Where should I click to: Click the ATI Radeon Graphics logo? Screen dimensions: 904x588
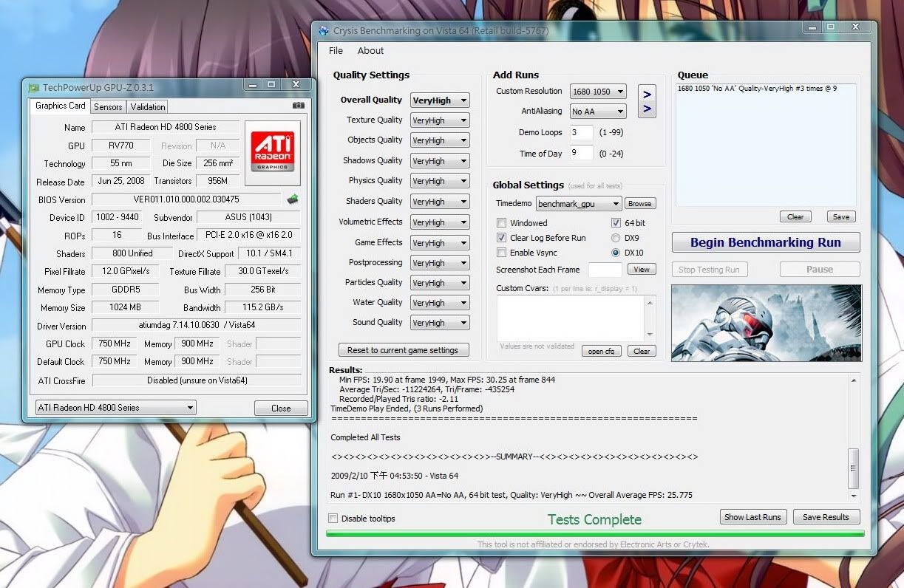(273, 152)
